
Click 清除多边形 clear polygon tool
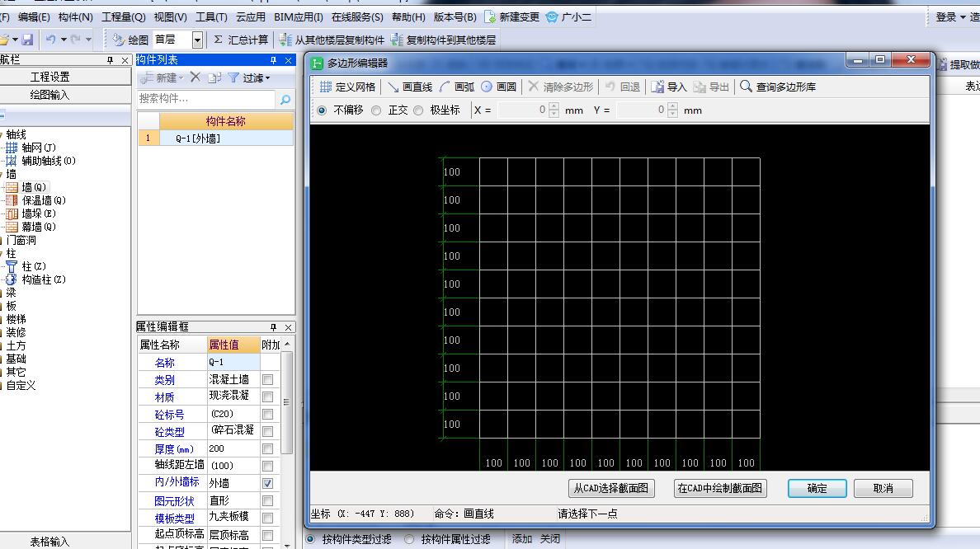coord(561,87)
